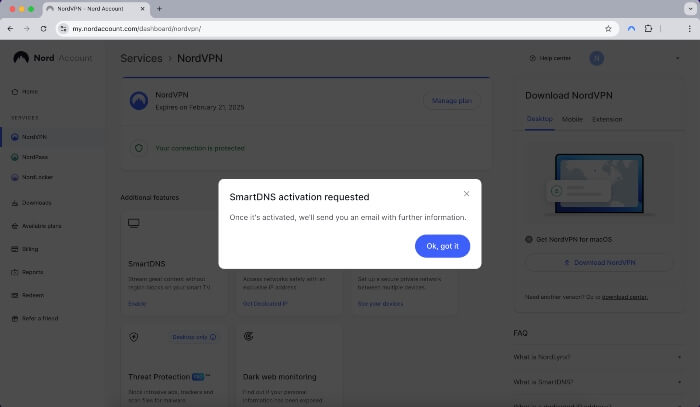Click the Manage plan button

click(451, 101)
